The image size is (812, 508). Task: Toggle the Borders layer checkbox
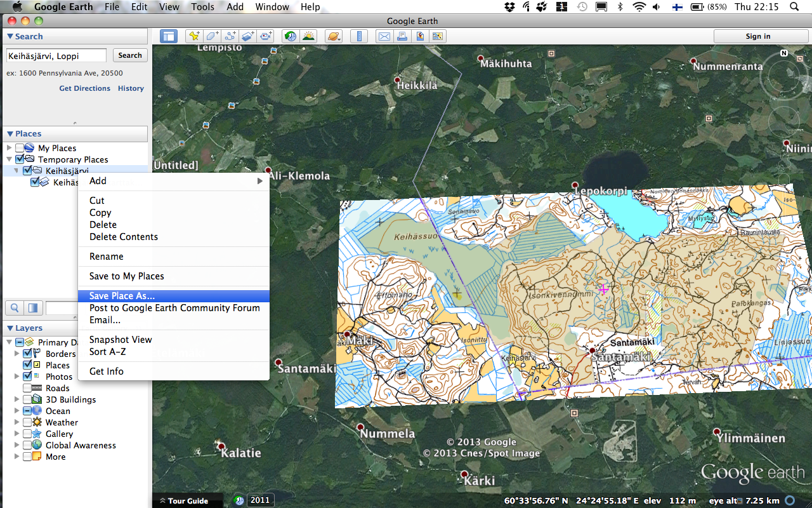point(27,354)
